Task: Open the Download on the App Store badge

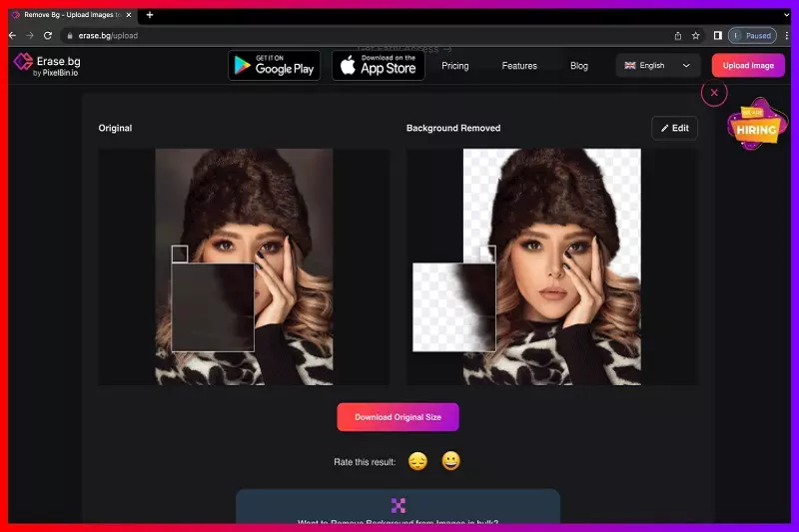Action: 379,66
